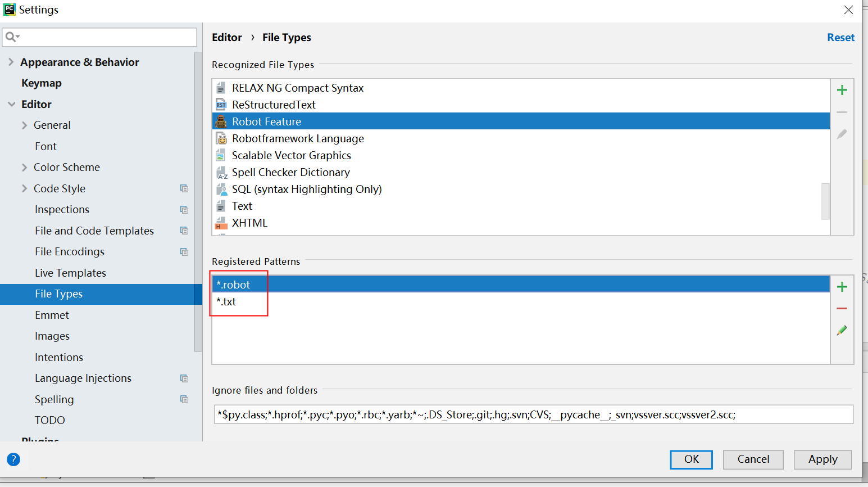Click the Spell Checker Dictionary icon

point(221,172)
